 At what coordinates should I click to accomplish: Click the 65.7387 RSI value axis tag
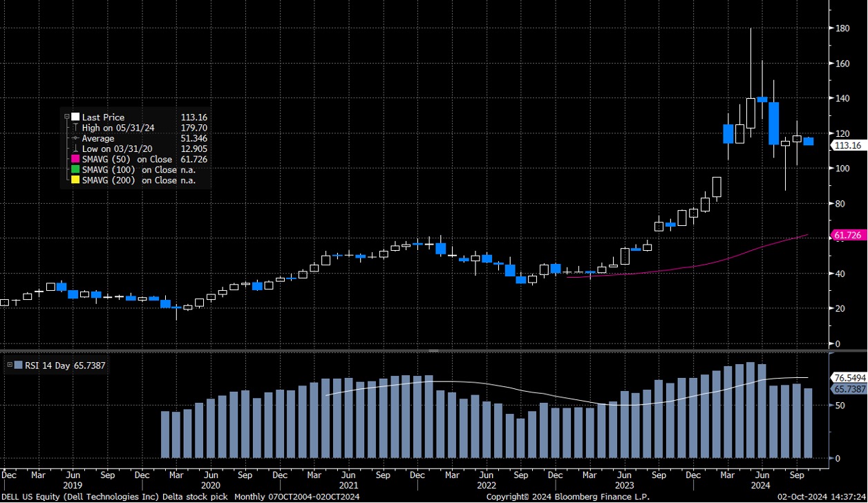pos(848,389)
